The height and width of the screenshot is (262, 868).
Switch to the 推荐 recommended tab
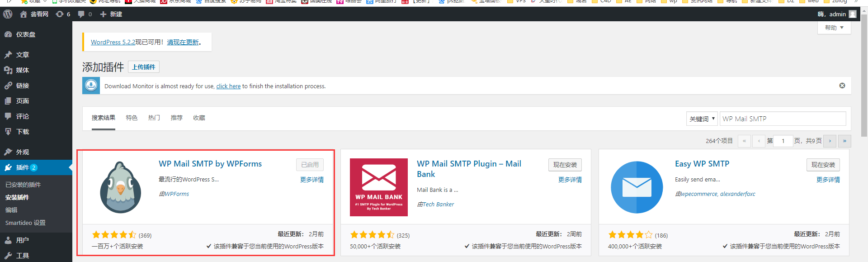[x=177, y=118]
